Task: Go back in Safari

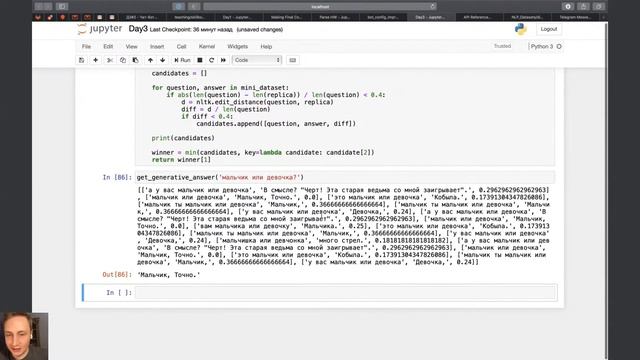Action: pyautogui.click(x=39, y=6)
